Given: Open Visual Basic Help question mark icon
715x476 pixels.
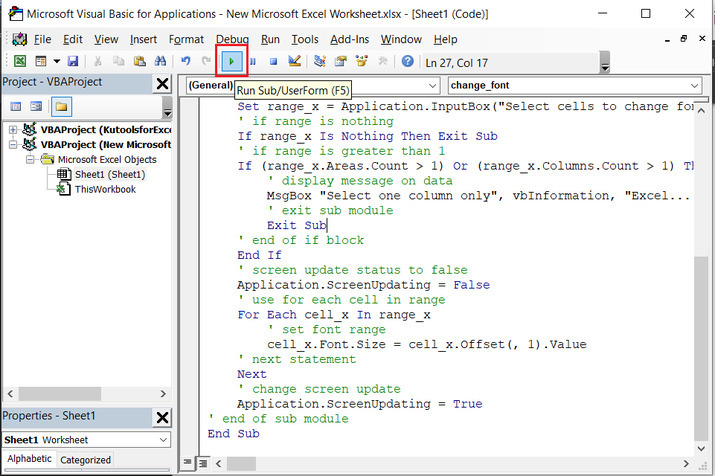Looking at the screenshot, I should (408, 61).
